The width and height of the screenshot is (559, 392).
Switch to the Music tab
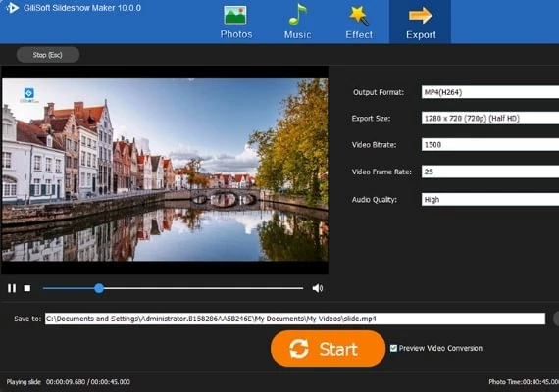pyautogui.click(x=297, y=23)
